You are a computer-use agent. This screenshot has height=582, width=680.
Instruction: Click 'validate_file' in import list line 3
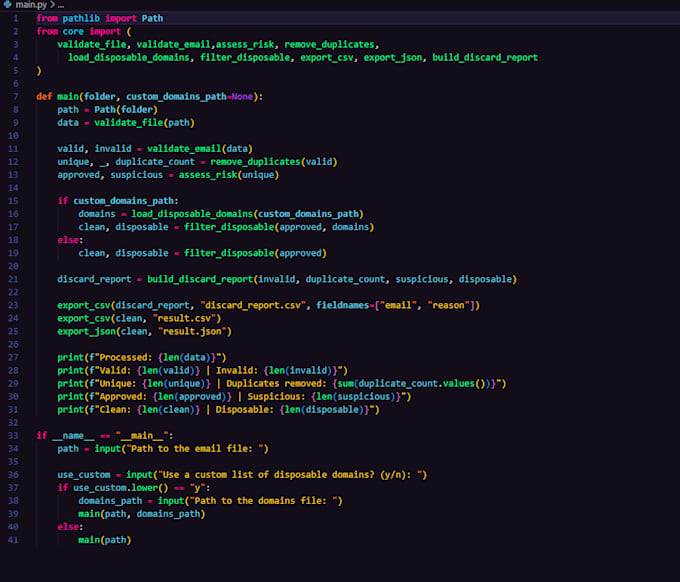(92, 45)
